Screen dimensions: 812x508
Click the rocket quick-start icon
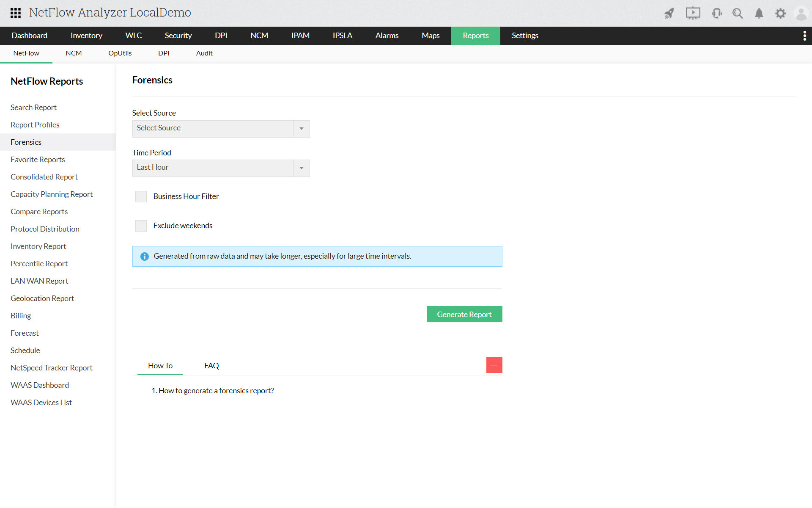click(669, 14)
